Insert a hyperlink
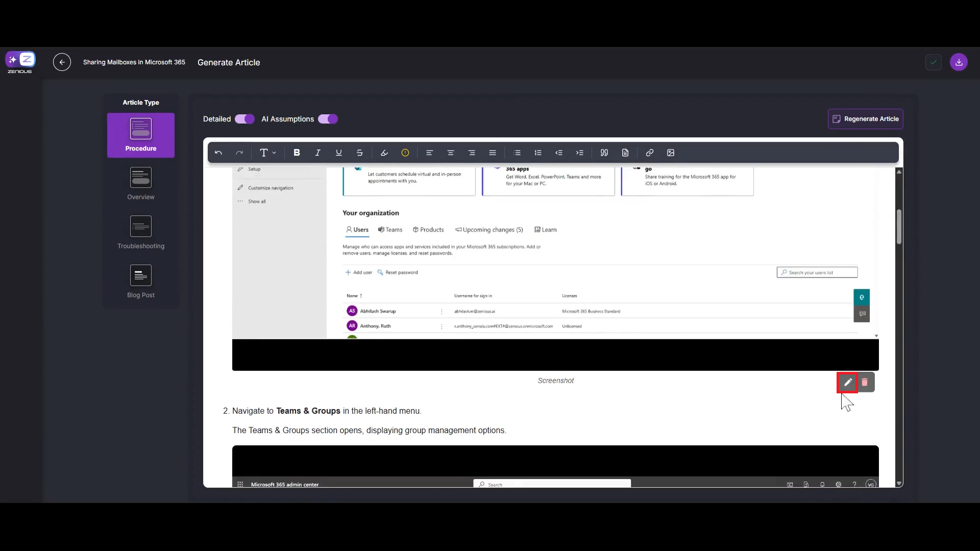This screenshot has height=551, width=980. (x=649, y=153)
